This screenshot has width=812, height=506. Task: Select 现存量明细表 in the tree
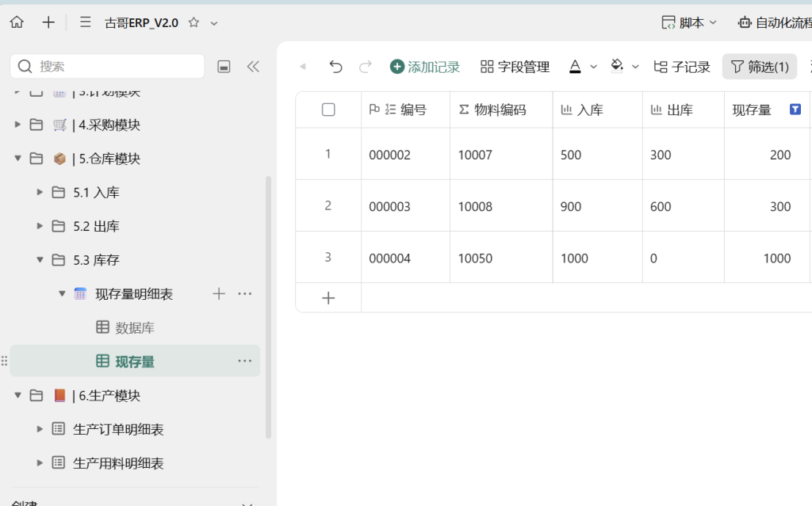click(x=134, y=294)
